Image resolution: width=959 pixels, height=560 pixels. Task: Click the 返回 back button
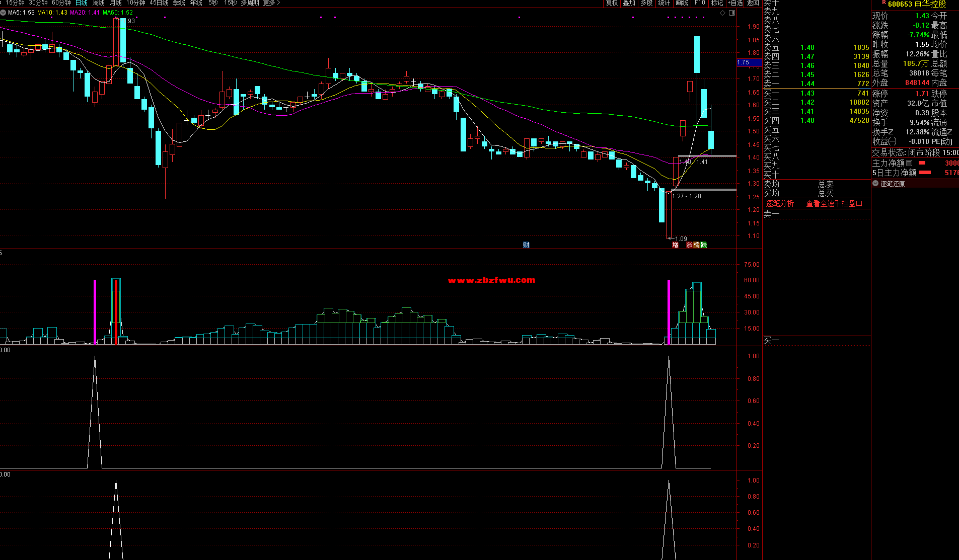(x=753, y=3)
